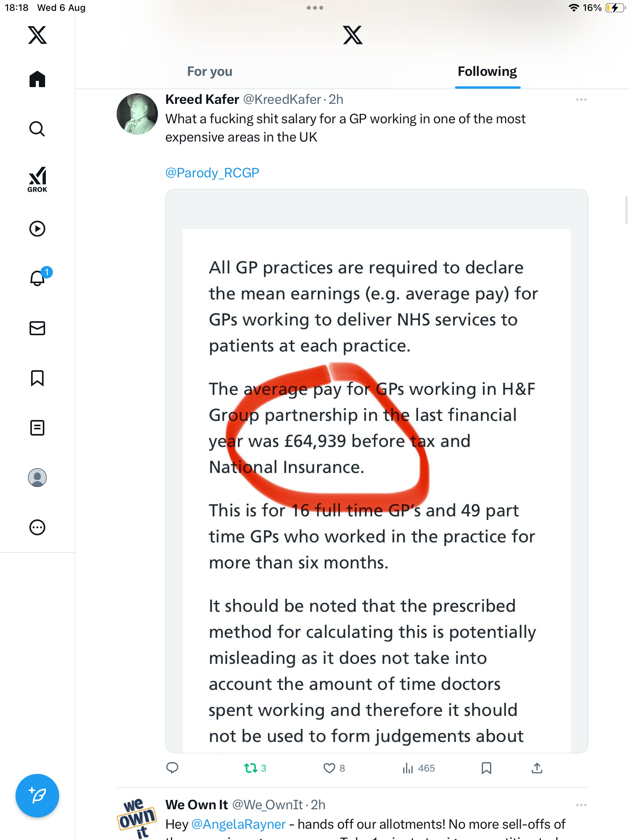Switch to the Following tab

point(487,72)
